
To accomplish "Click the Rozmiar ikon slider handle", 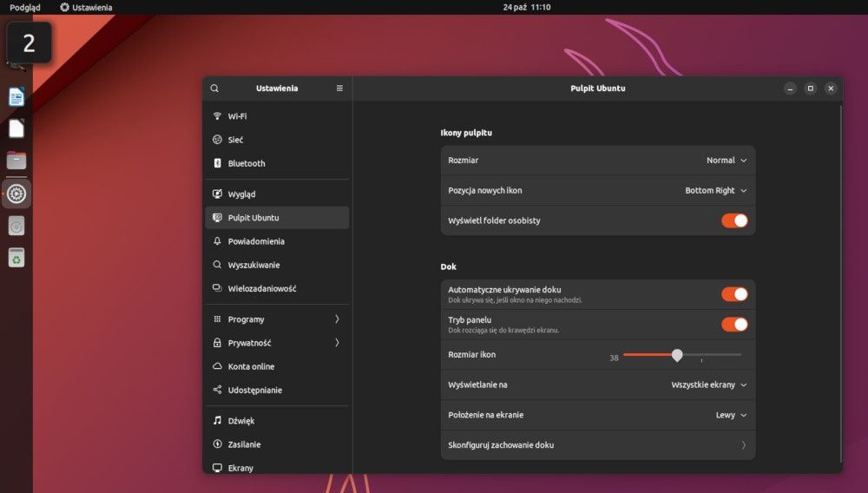I will (677, 355).
